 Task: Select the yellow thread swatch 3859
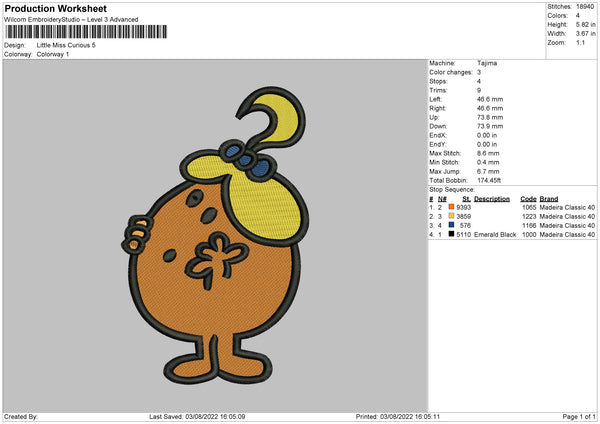coord(452,216)
